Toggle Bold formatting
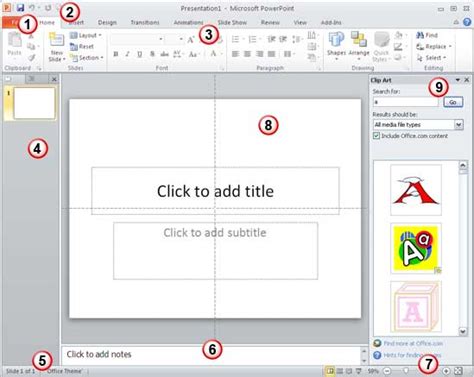 (x=116, y=54)
